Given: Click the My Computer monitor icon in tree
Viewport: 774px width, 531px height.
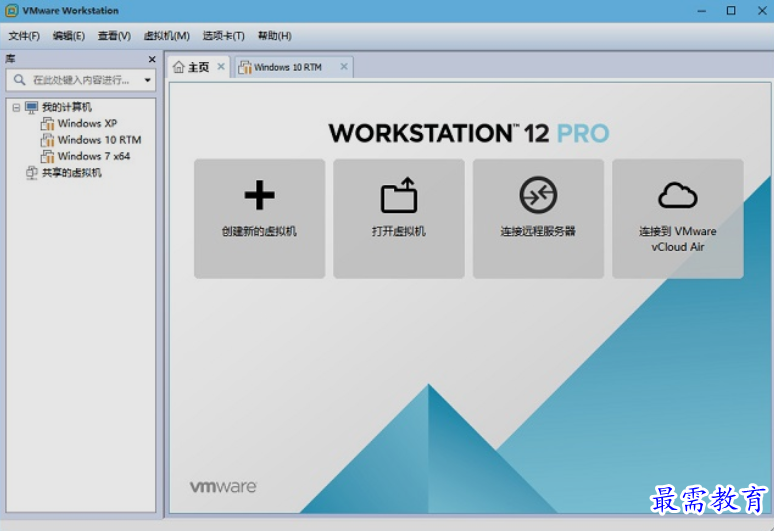Looking at the screenshot, I should click(32, 107).
